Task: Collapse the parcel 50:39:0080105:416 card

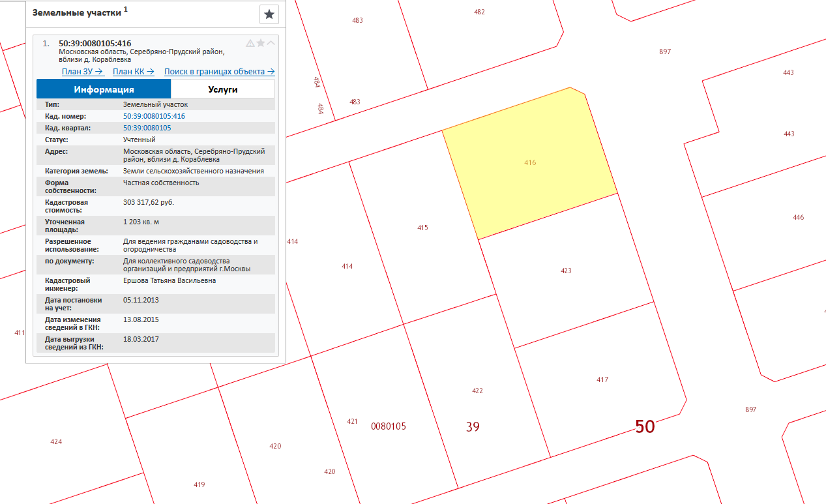Action: pos(271,43)
